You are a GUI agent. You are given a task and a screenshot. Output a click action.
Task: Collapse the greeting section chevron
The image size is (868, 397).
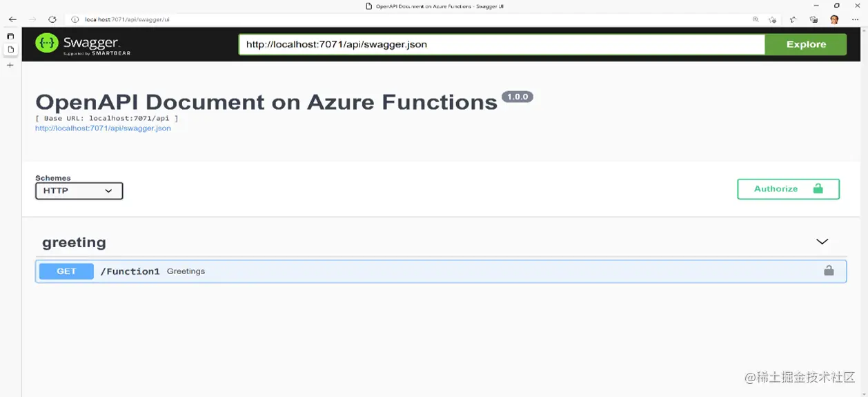pos(822,242)
